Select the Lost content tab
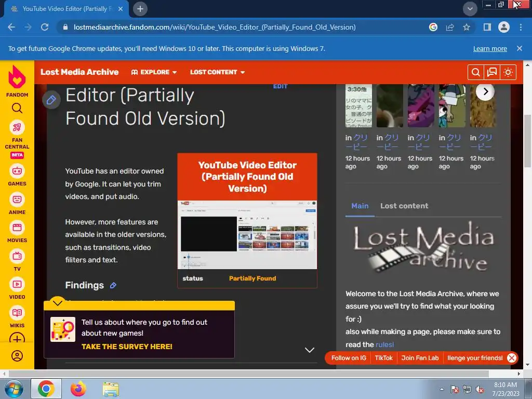This screenshot has height=399, width=532. pos(404,206)
